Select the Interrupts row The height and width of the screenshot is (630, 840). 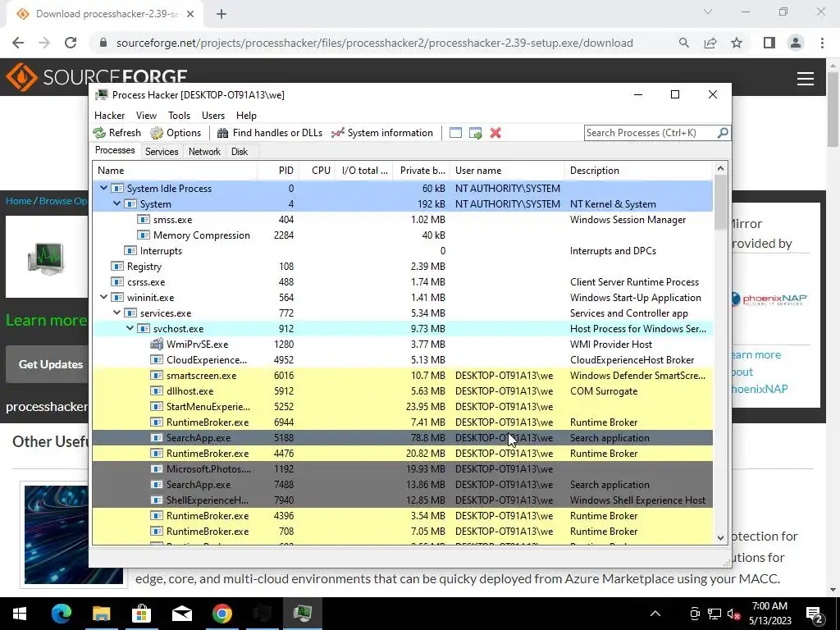tap(402, 251)
